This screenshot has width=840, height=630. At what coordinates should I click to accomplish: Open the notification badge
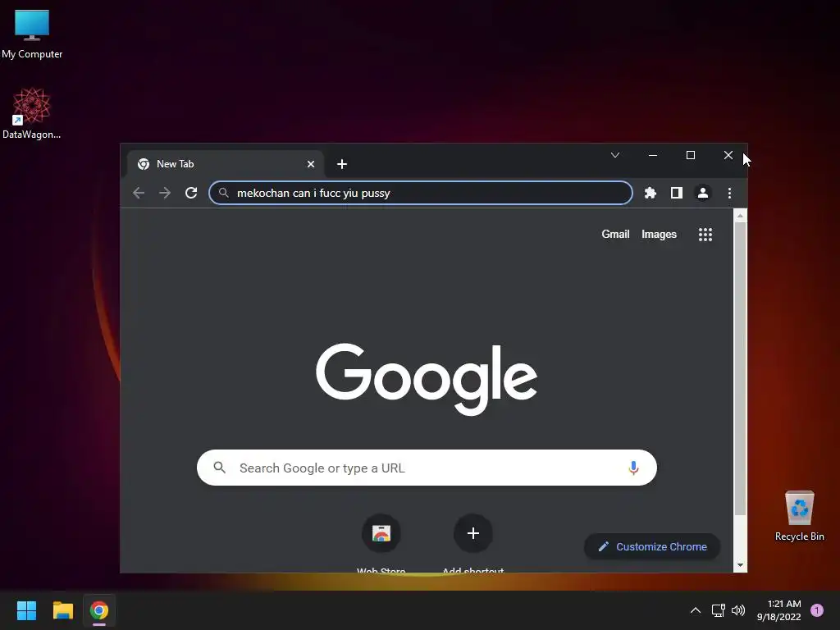tap(817, 610)
